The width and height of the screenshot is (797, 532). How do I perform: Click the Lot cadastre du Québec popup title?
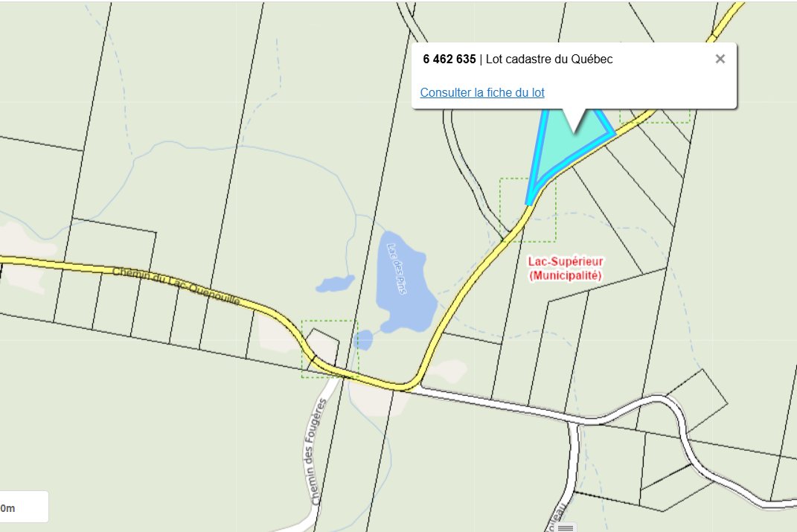tap(549, 59)
